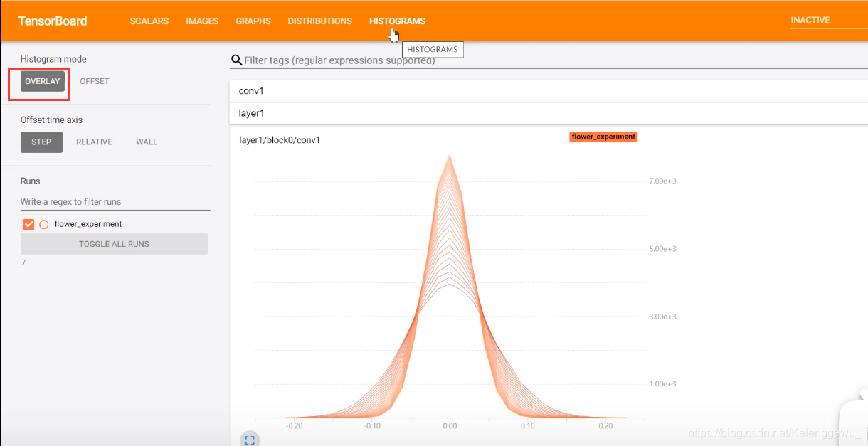Collapse the layer1 tag group

pos(549,113)
